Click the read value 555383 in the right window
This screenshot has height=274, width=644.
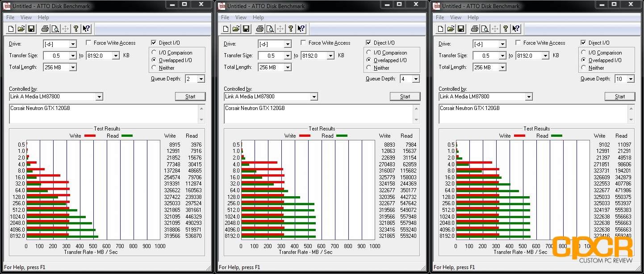coord(623,210)
